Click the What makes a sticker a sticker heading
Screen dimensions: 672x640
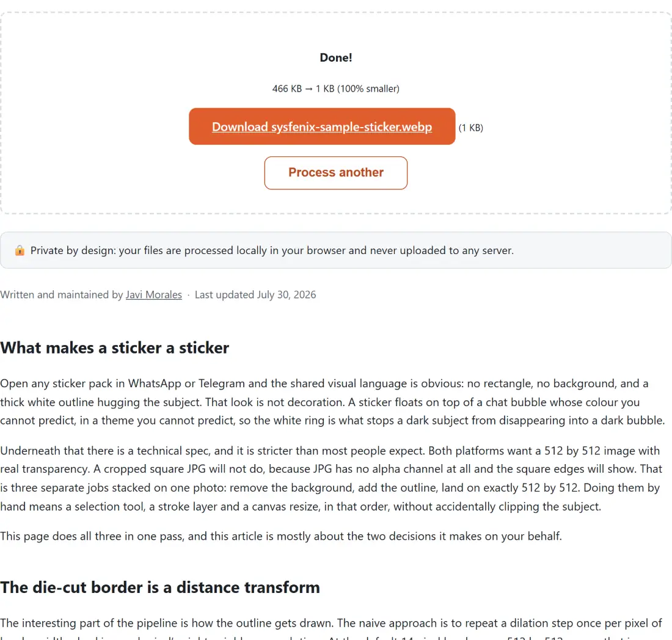[x=114, y=348]
